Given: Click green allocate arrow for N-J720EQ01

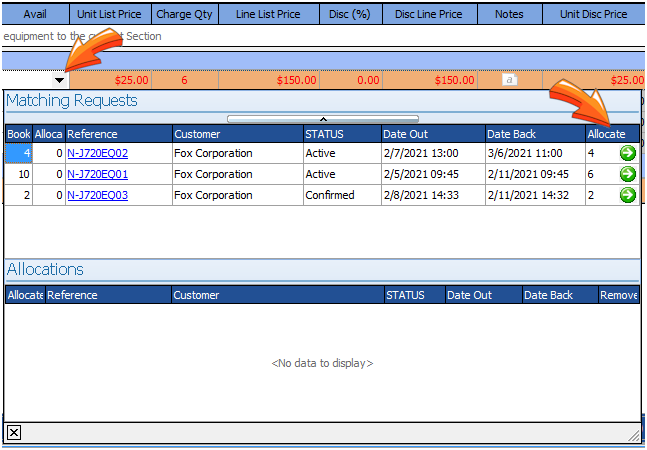Looking at the screenshot, I should click(x=627, y=174).
